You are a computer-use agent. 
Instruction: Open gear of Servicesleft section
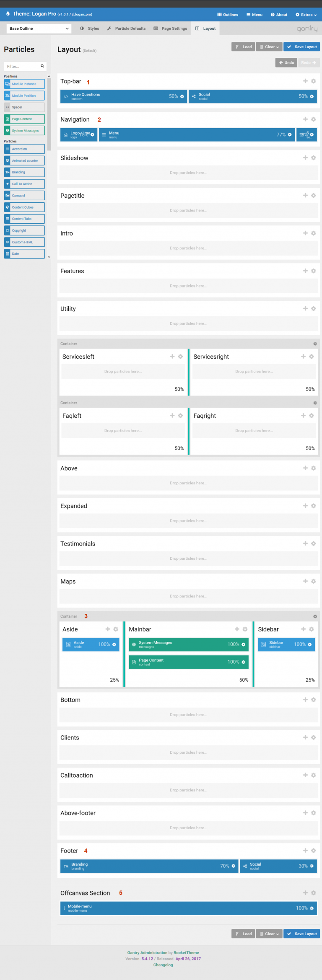[180, 357]
